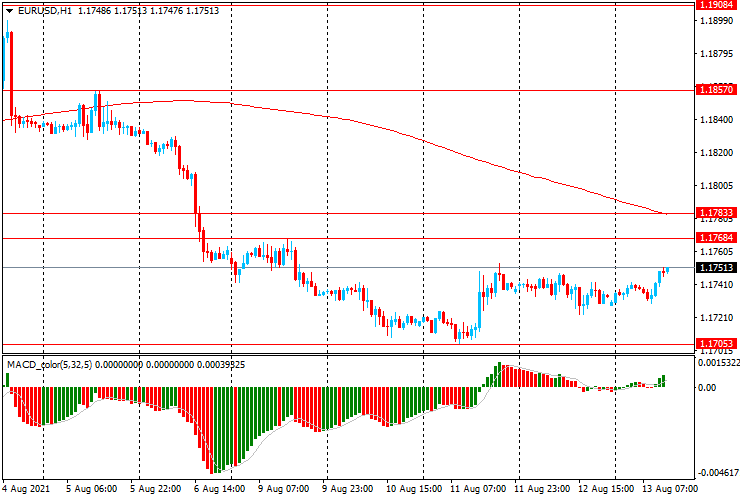740x500 pixels.
Task: Click the 9 Aug 07:00 time label
Action: [x=283, y=488]
